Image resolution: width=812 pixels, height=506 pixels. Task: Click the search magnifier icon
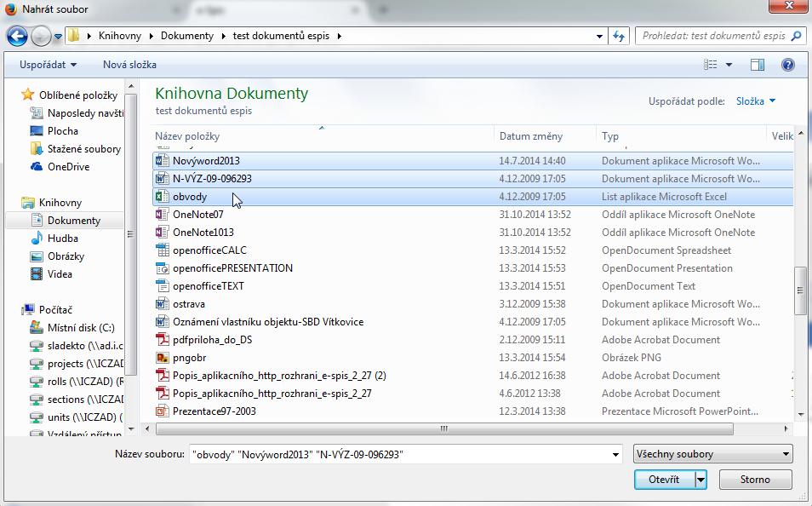797,36
